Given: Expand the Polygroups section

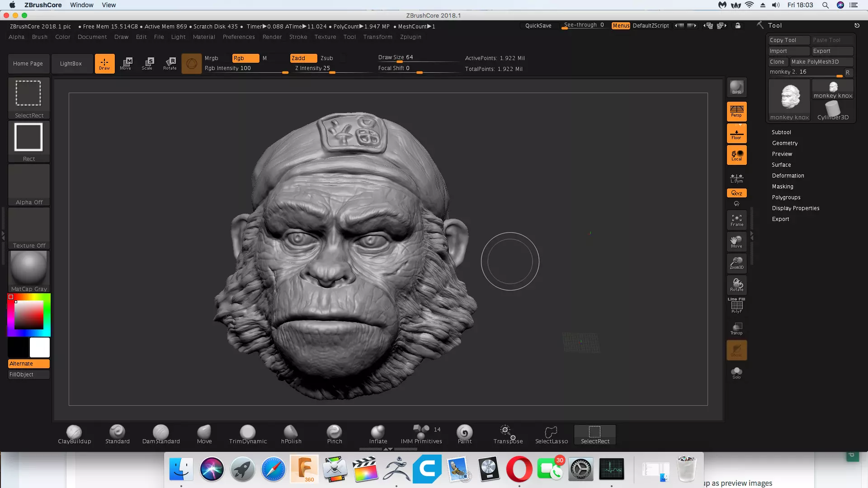Looking at the screenshot, I should tap(786, 197).
